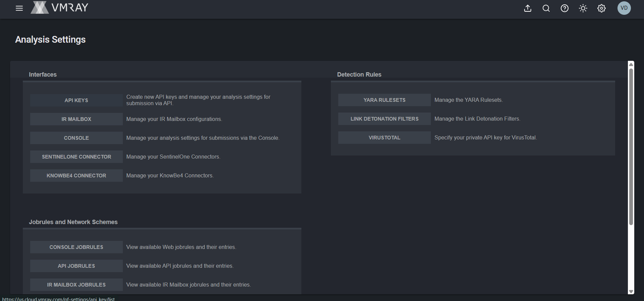Click the Console submissions description text
The width and height of the screenshot is (644, 301).
pyautogui.click(x=203, y=138)
